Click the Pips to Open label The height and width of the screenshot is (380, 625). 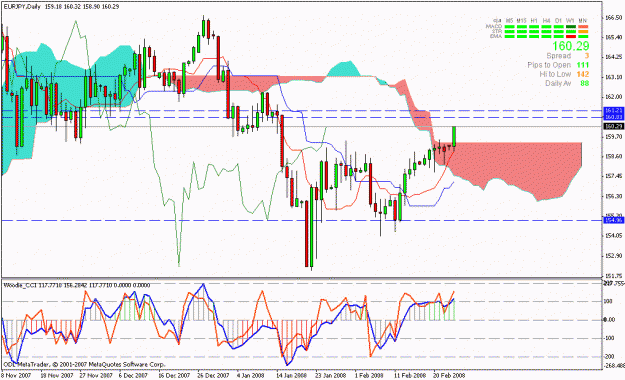pyautogui.click(x=549, y=65)
